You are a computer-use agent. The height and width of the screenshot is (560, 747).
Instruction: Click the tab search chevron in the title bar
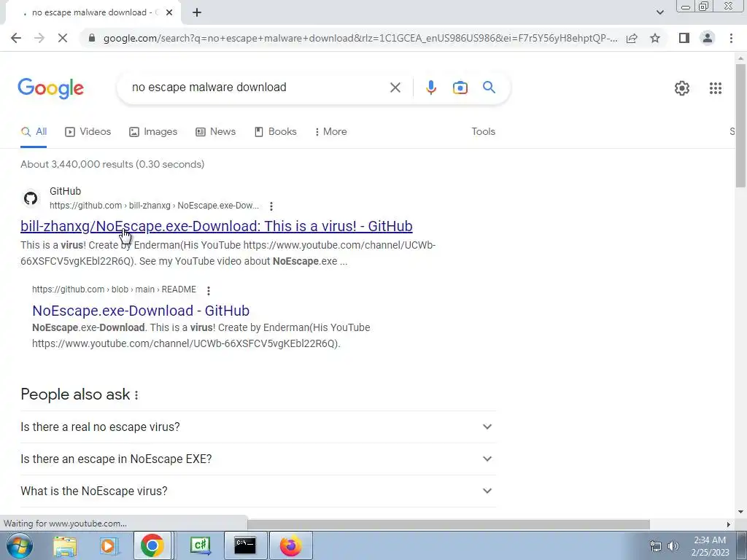click(659, 12)
